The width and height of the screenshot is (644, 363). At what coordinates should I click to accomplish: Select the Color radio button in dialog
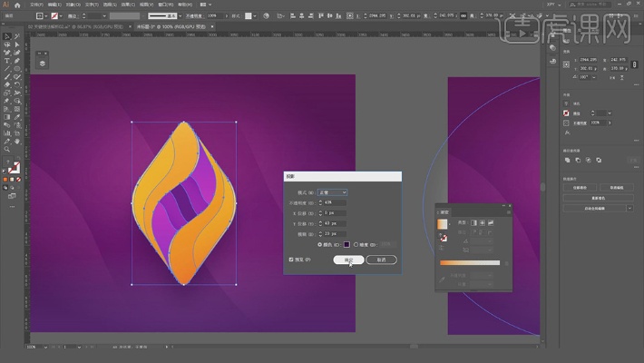[x=320, y=245]
